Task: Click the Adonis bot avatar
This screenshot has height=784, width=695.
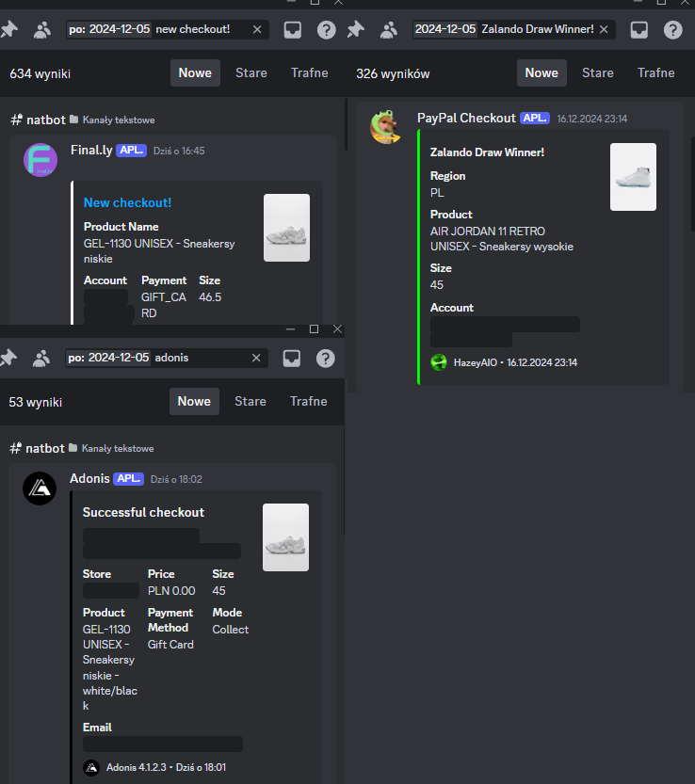Action: coord(40,488)
